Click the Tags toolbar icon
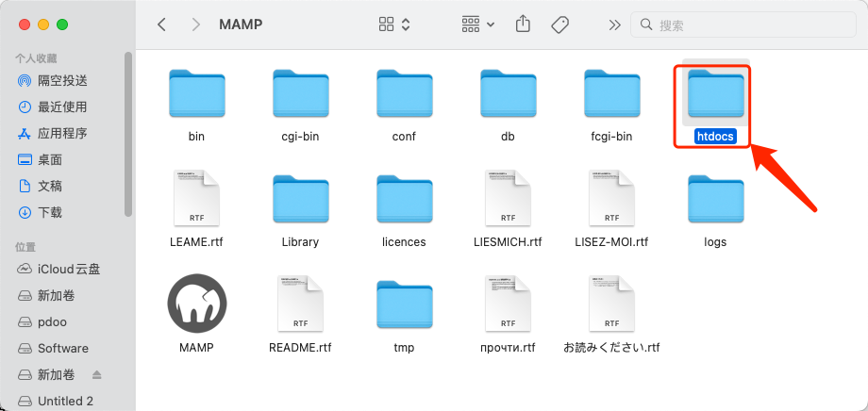Screen dimensions: 868x411 560,25
